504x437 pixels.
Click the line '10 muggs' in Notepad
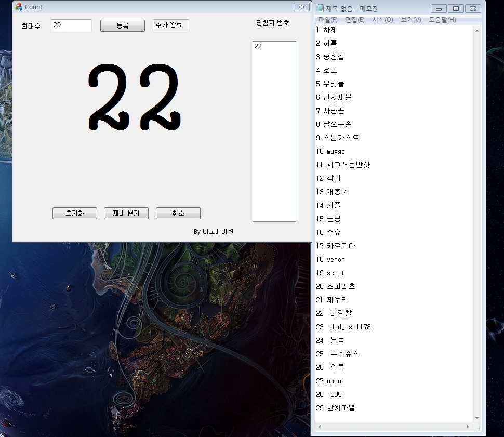[330, 151]
